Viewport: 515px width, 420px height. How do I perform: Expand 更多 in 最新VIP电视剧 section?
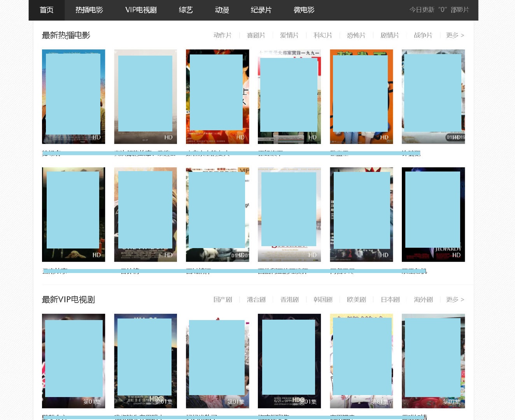(x=455, y=299)
